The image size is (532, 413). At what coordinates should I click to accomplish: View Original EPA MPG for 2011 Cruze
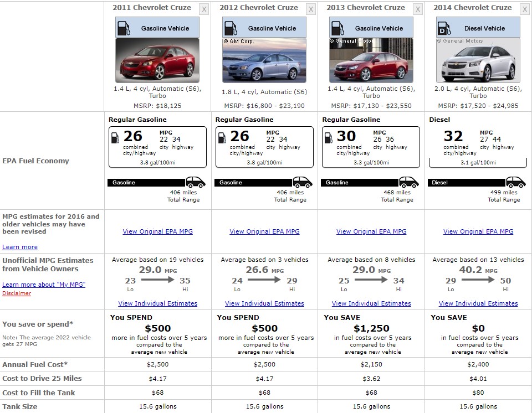tap(158, 231)
